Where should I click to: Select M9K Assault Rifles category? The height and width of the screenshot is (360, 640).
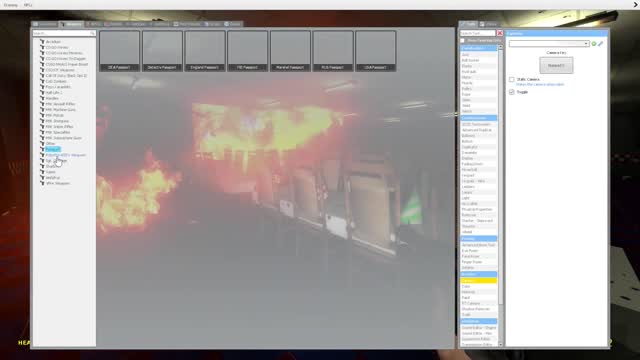(x=60, y=104)
